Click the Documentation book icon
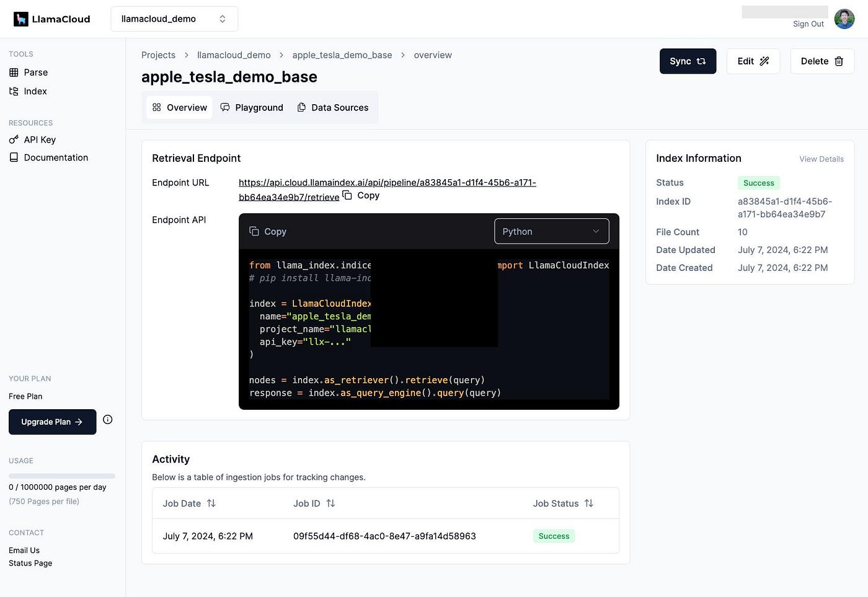The image size is (868, 597). (x=14, y=157)
